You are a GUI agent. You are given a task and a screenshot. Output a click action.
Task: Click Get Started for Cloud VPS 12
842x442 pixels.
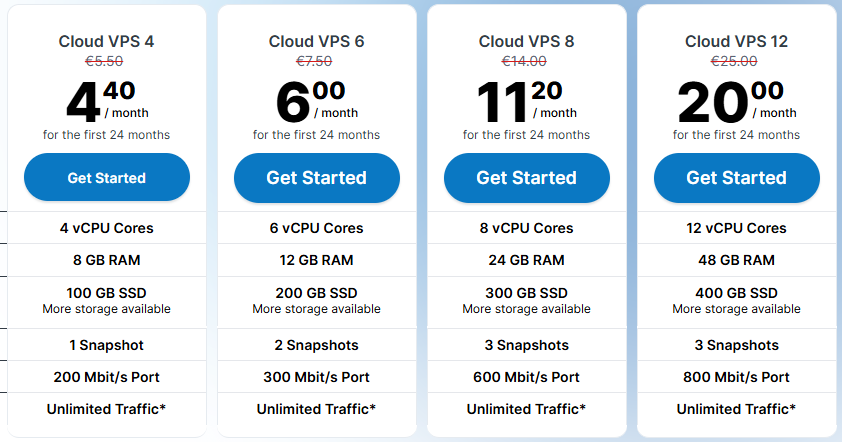[737, 178]
